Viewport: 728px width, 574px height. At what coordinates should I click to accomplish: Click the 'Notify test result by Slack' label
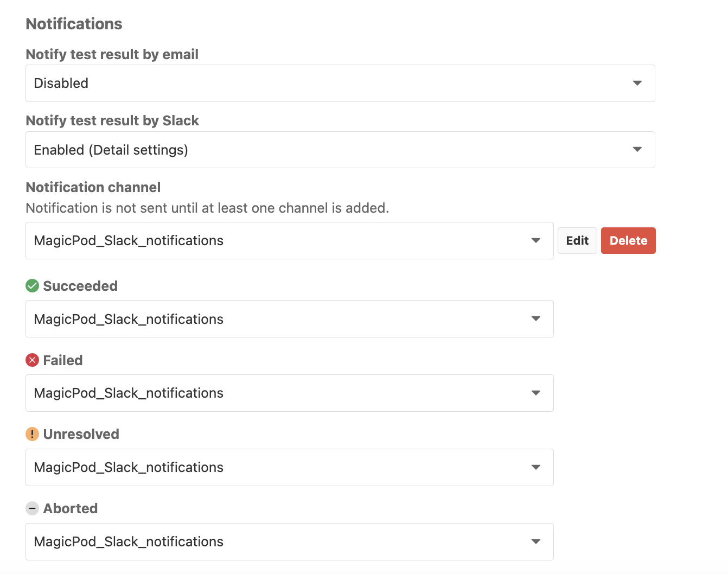click(x=112, y=120)
